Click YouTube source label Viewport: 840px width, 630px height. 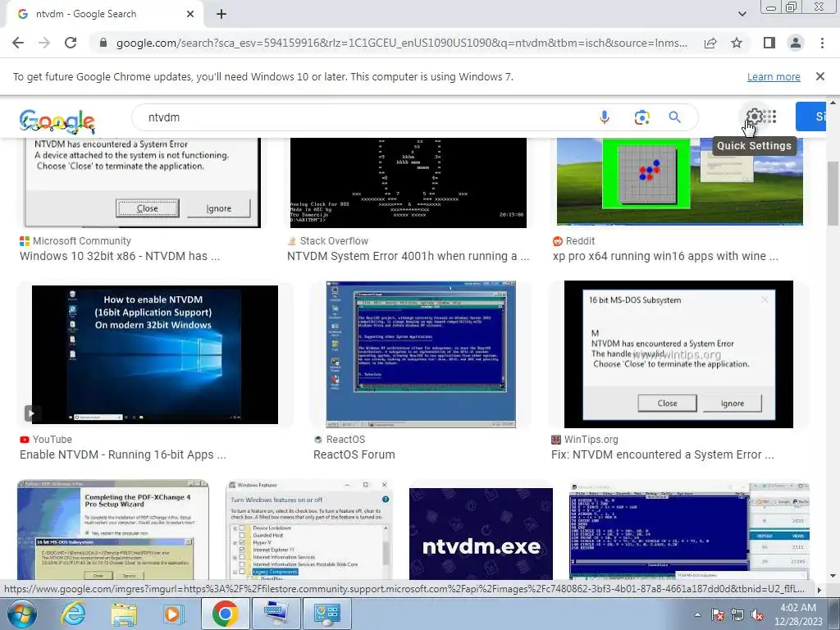[52, 440]
